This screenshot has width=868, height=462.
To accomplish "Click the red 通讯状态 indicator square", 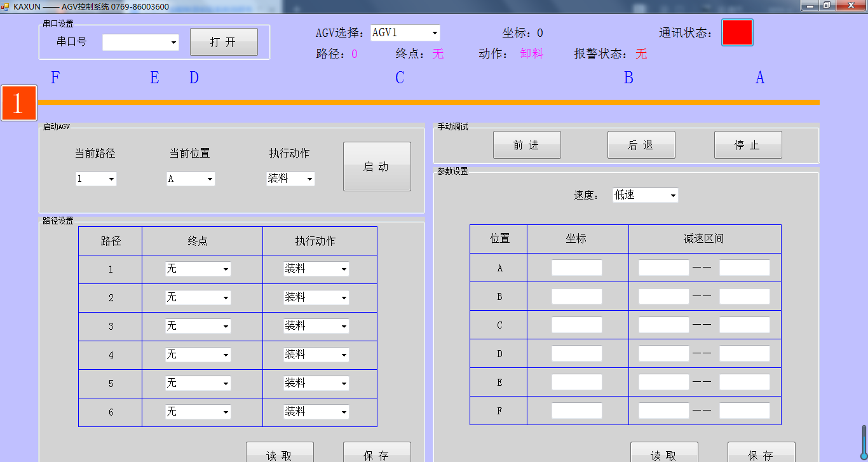I will [x=737, y=32].
